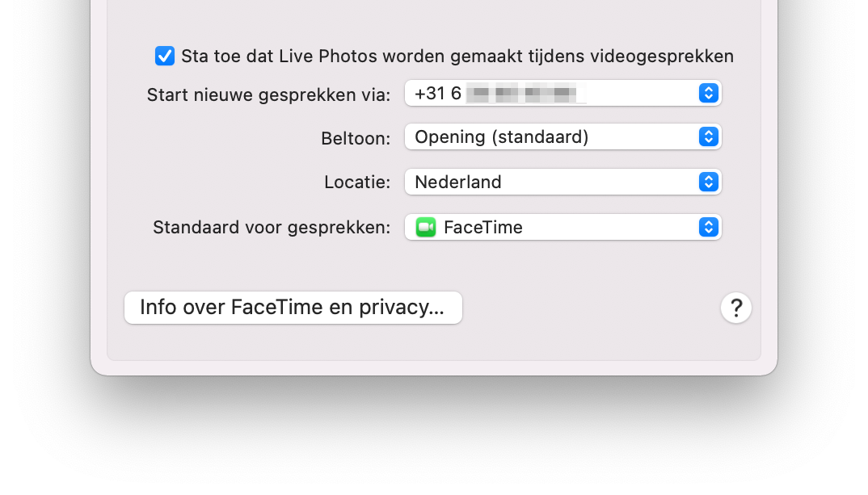Click the 'Start nieuwe gesprekken via:' label
The width and height of the screenshot is (868, 495).
268,95
